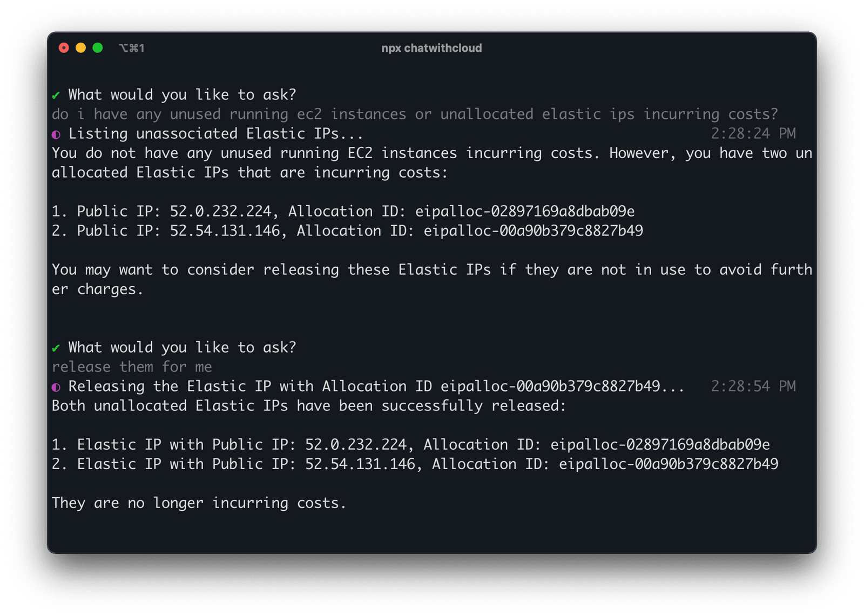Click the purple spinner icon next to 'Listing unassociated Elastic IPs'
The height and width of the screenshot is (616, 864).
tap(56, 133)
